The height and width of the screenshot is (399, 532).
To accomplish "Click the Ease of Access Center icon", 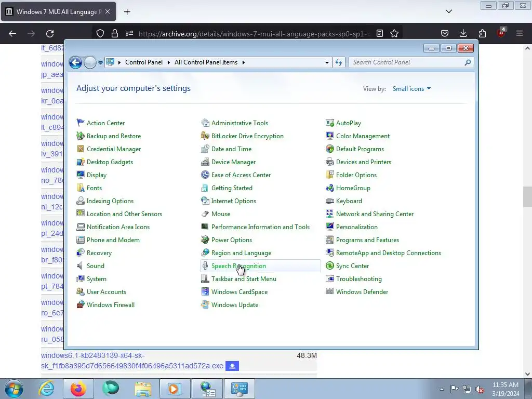I will (205, 175).
